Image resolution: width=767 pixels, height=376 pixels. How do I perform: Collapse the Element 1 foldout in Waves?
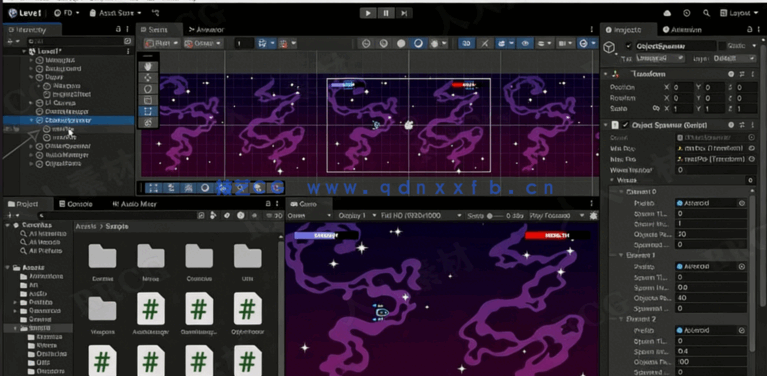click(x=622, y=255)
